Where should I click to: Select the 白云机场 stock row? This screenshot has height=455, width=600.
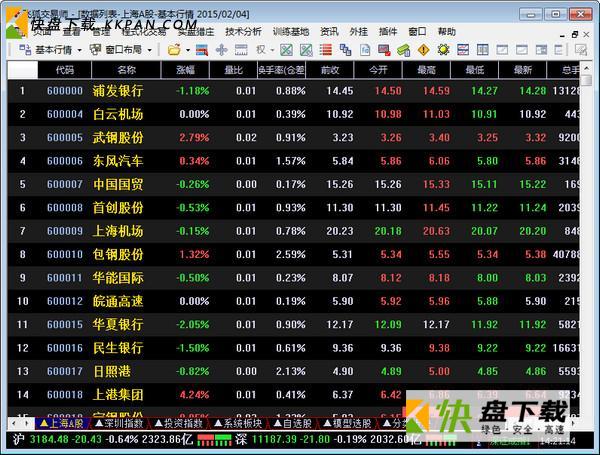click(x=293, y=114)
